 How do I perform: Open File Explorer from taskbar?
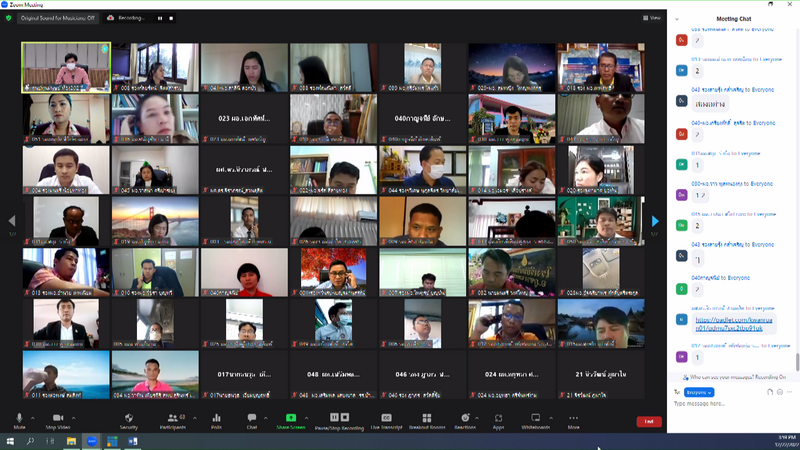(x=71, y=441)
